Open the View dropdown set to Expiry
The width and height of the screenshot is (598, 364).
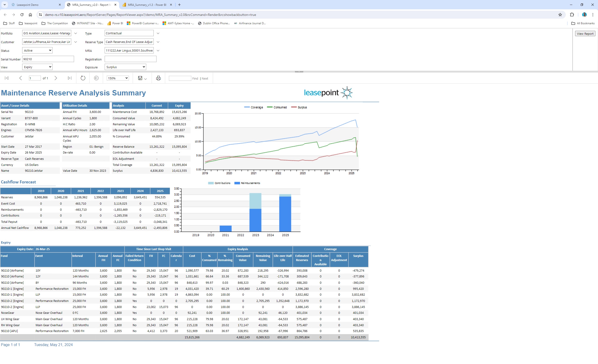click(x=37, y=67)
